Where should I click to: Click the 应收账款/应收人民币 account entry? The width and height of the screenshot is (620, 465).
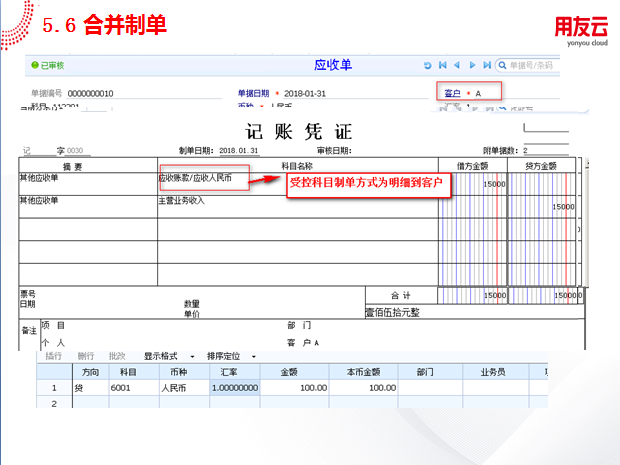point(195,178)
